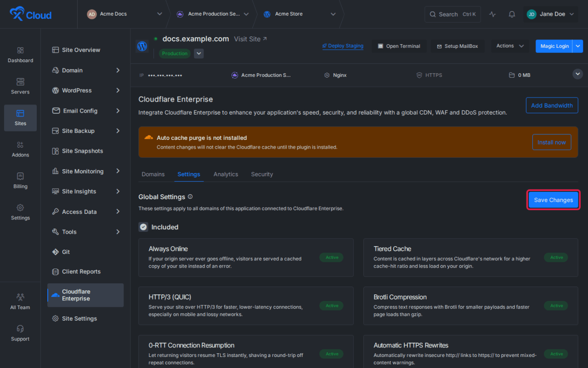Open the Settings gear in left rail

pos(20,207)
